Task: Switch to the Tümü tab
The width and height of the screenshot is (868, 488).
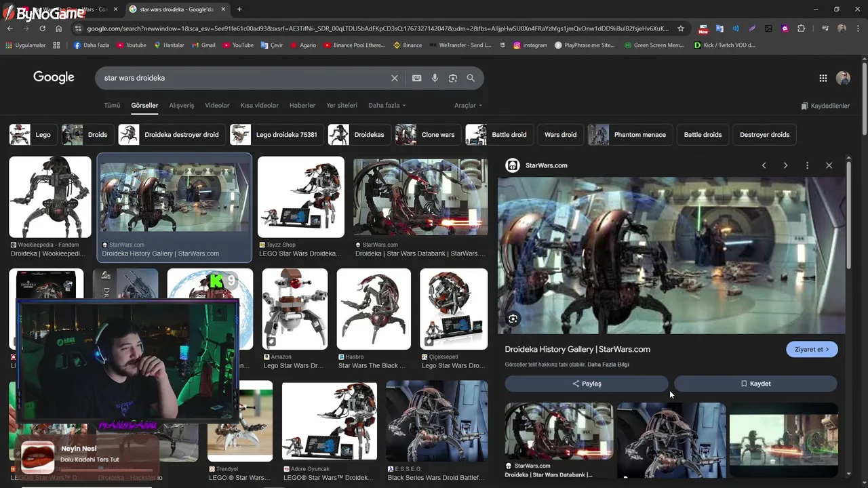Action: click(112, 106)
